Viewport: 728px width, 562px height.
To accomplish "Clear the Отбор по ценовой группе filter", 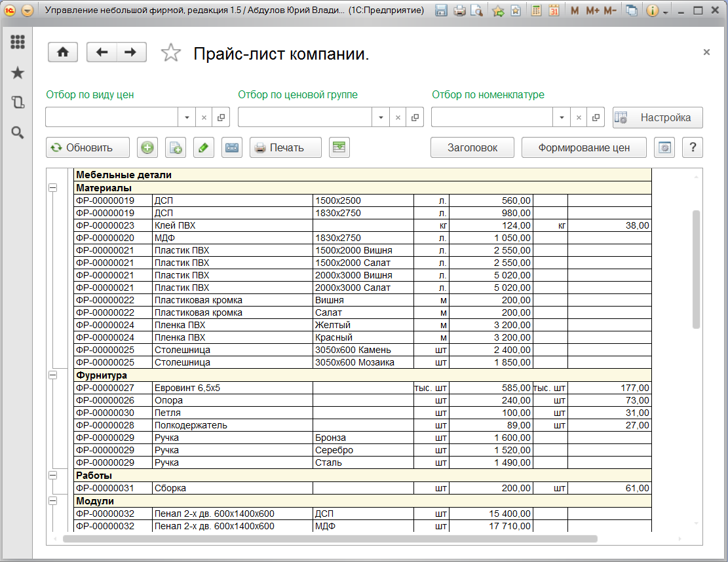I will (x=397, y=118).
